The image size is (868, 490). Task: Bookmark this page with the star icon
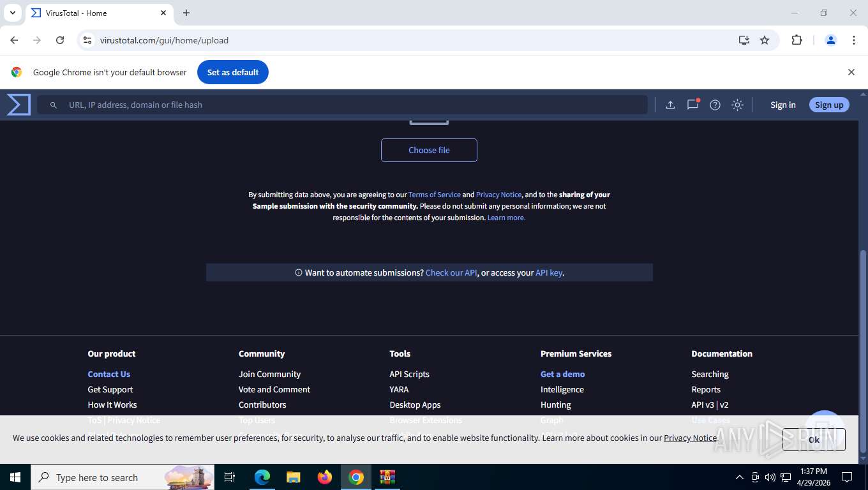[765, 40]
